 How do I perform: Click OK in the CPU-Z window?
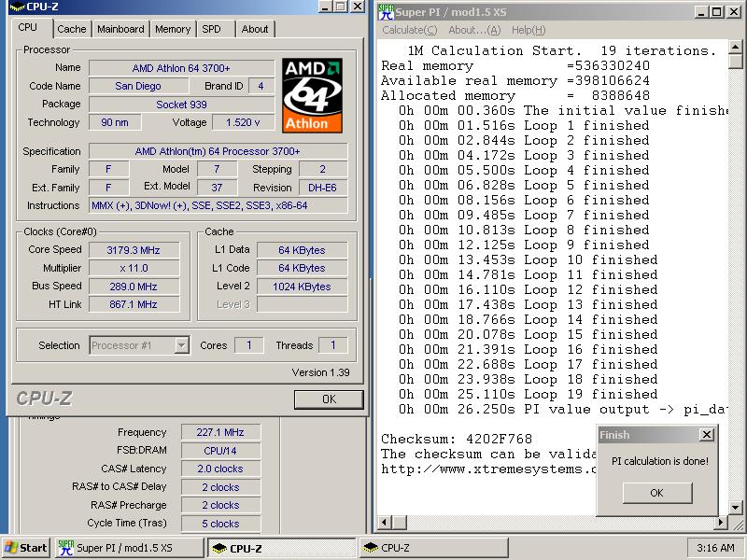coord(329,399)
